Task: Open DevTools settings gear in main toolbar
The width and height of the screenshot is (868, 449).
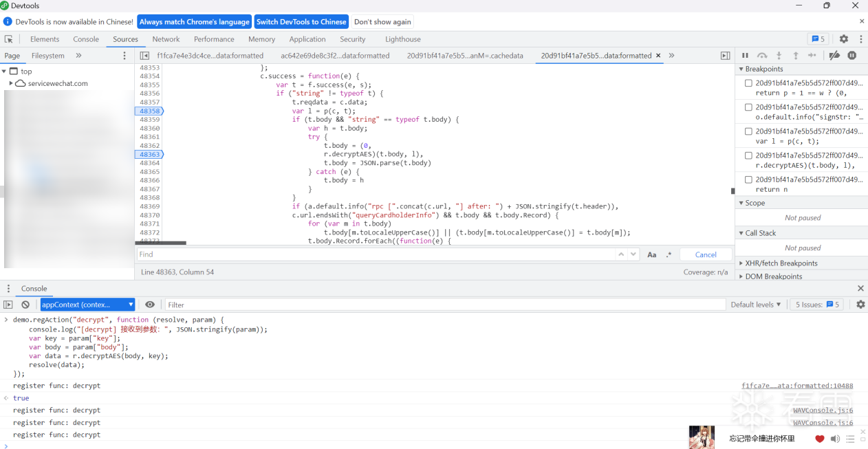Action: pos(844,39)
